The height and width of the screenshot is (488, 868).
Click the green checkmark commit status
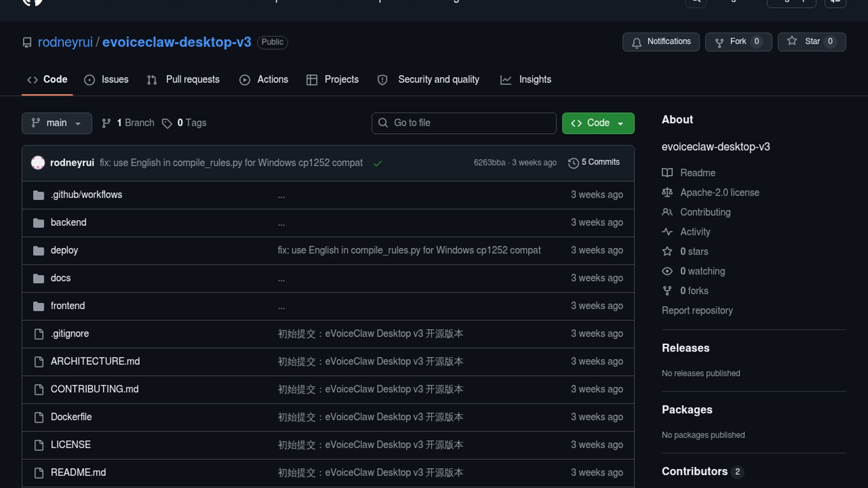coord(377,163)
